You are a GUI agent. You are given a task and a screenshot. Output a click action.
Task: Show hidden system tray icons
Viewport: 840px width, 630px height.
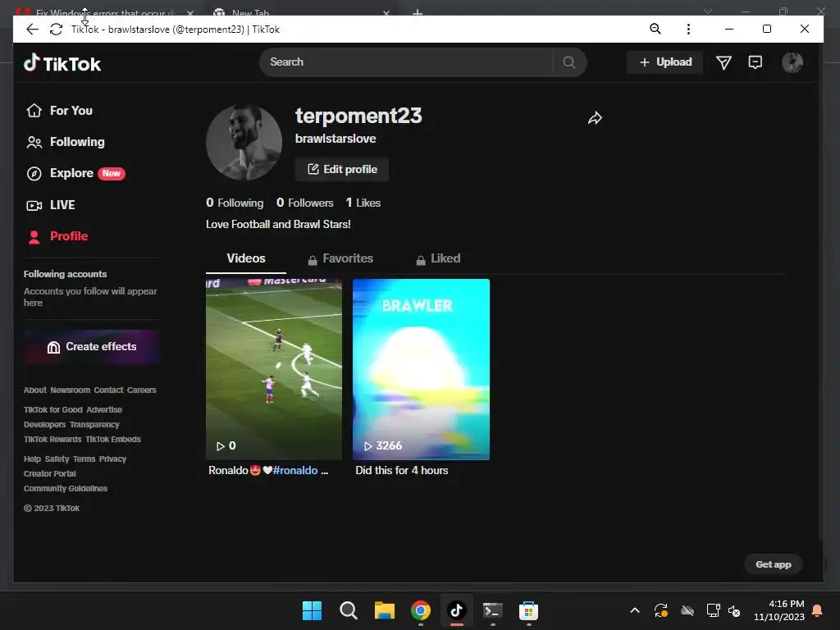tap(634, 610)
